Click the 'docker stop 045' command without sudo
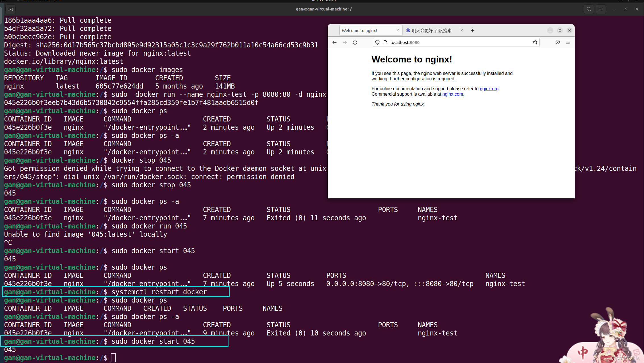The image size is (644, 363). point(141,160)
